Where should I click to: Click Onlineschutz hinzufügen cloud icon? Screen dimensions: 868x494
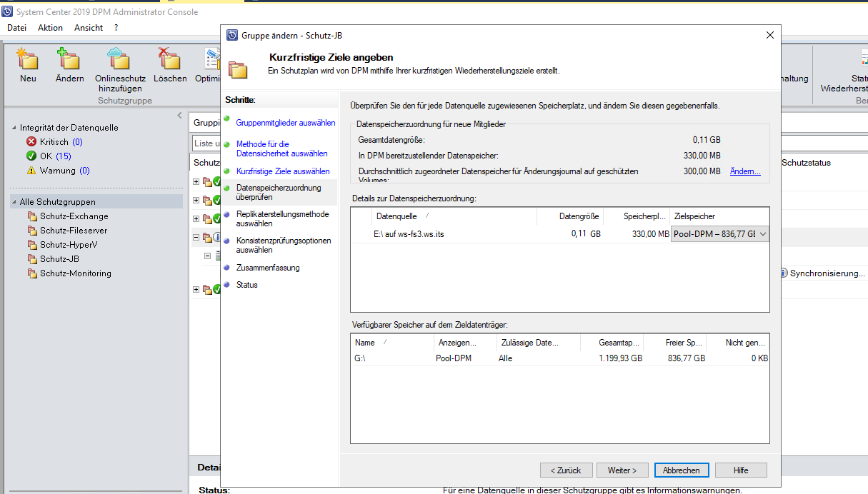pyautogui.click(x=119, y=59)
